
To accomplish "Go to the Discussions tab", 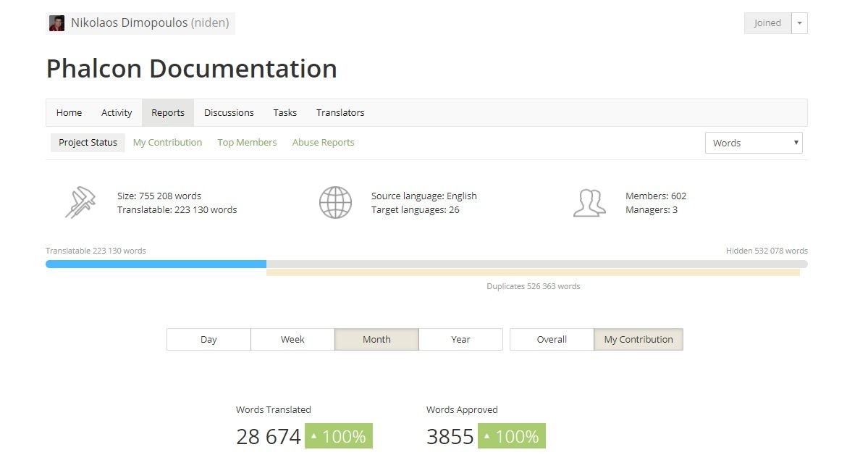I will [229, 112].
